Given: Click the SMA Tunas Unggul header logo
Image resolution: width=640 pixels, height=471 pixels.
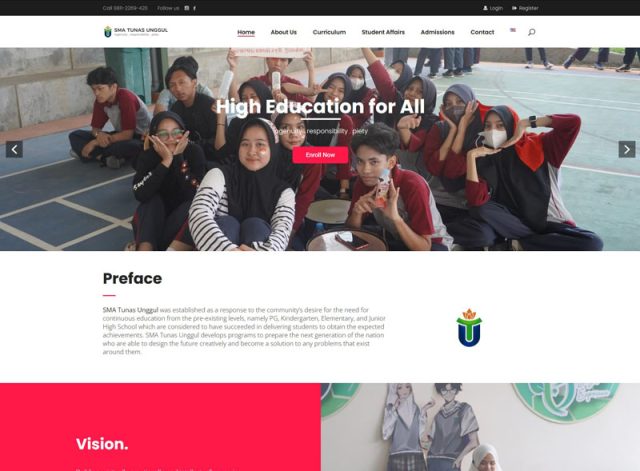Looking at the screenshot, I should tap(136, 31).
